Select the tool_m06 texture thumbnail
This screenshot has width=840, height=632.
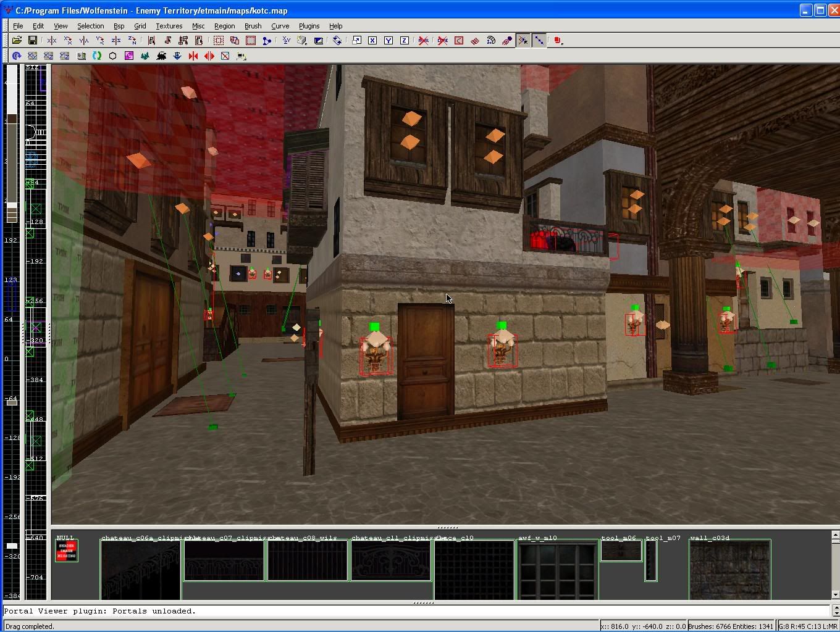(x=621, y=551)
